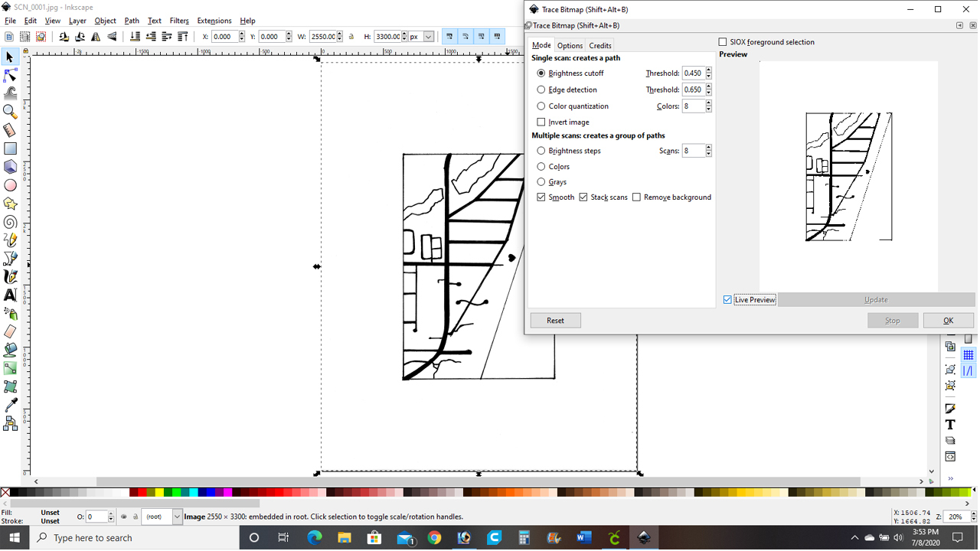Select the Calligraphy tool
This screenshot has width=980, height=551.
[x=10, y=277]
